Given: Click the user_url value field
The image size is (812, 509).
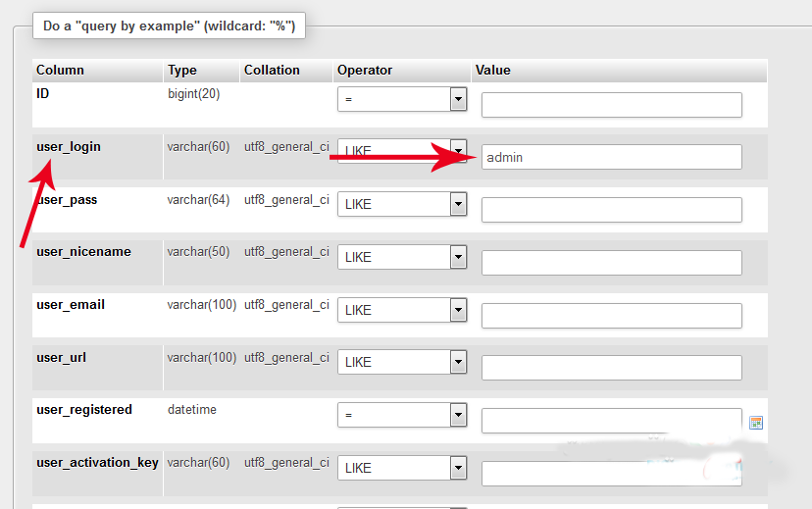Looking at the screenshot, I should tap(611, 368).
